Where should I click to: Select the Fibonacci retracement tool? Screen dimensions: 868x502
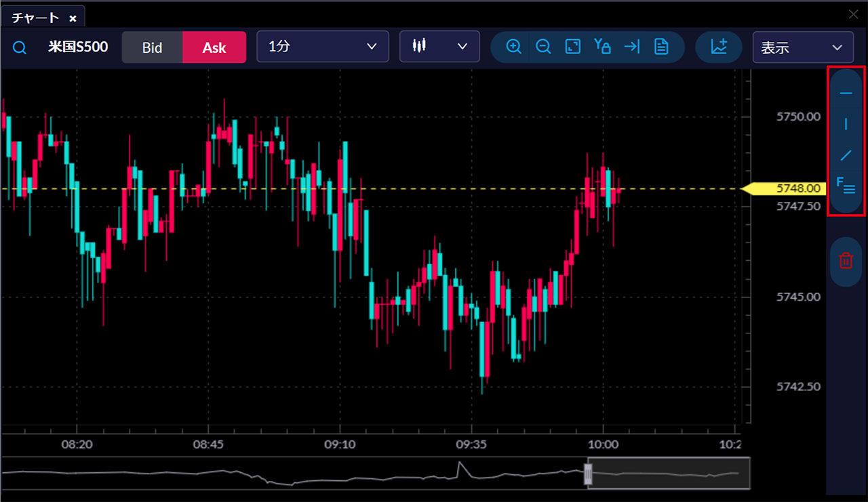846,186
